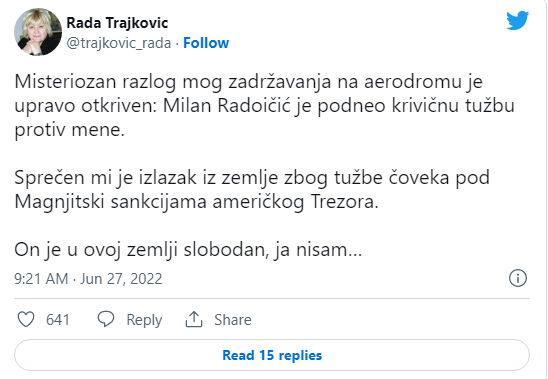
Task: Click the share upload arrow icon
Action: (194, 319)
